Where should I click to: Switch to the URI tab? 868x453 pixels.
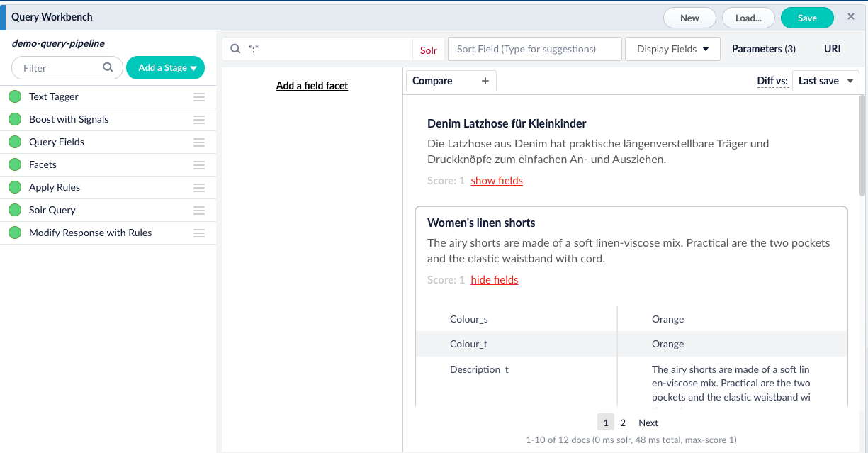pyautogui.click(x=832, y=49)
